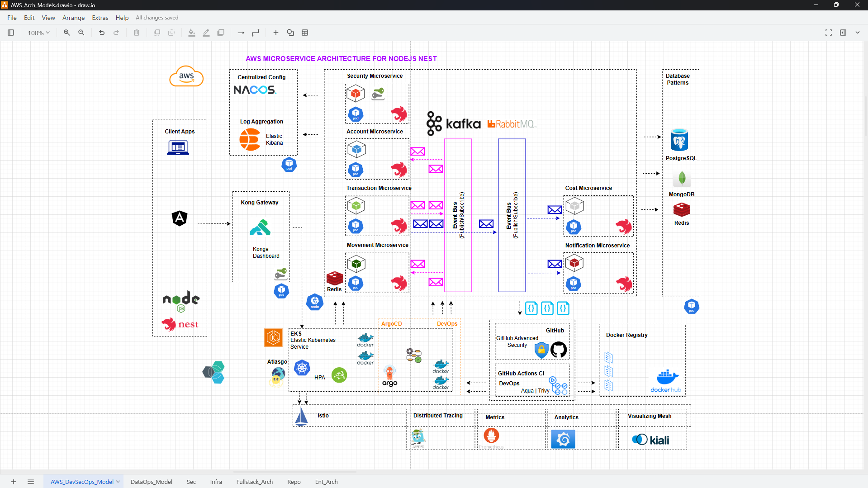Screen dimensions: 868x488
Task: Click the Table insert icon
Action: [305, 33]
